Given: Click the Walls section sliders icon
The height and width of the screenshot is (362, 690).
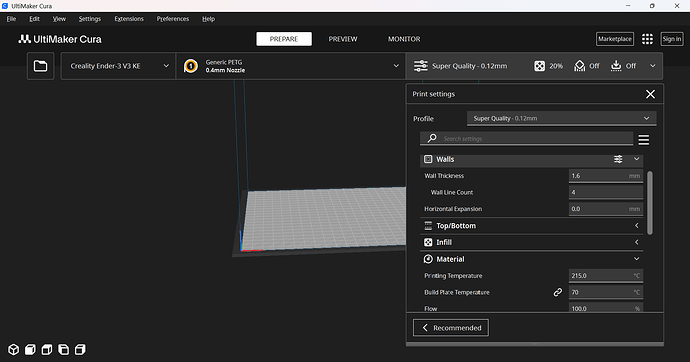Looking at the screenshot, I should (x=618, y=159).
